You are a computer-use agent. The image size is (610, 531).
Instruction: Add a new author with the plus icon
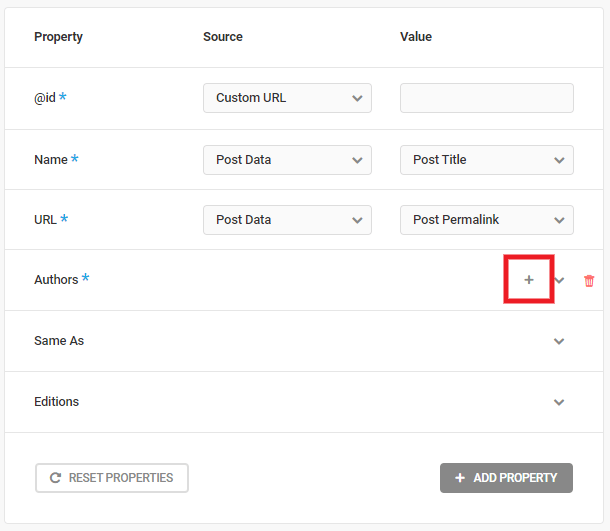[529, 280]
